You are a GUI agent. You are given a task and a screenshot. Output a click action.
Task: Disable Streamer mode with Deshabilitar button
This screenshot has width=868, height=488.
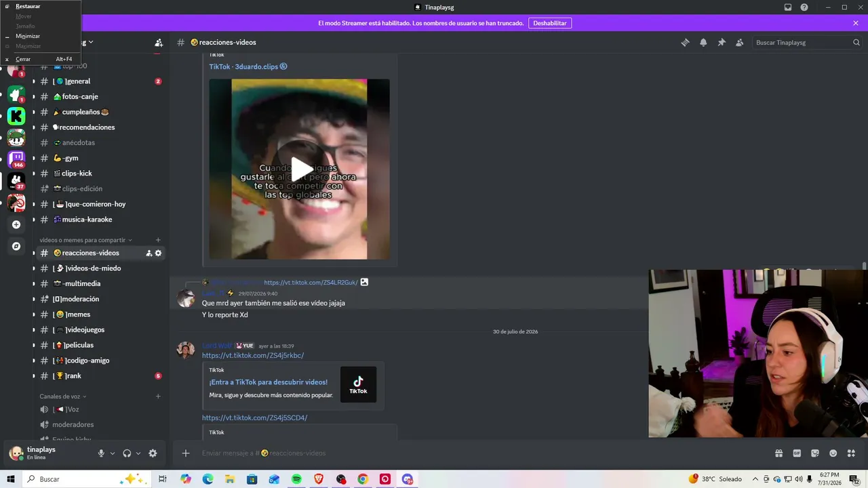coord(550,23)
